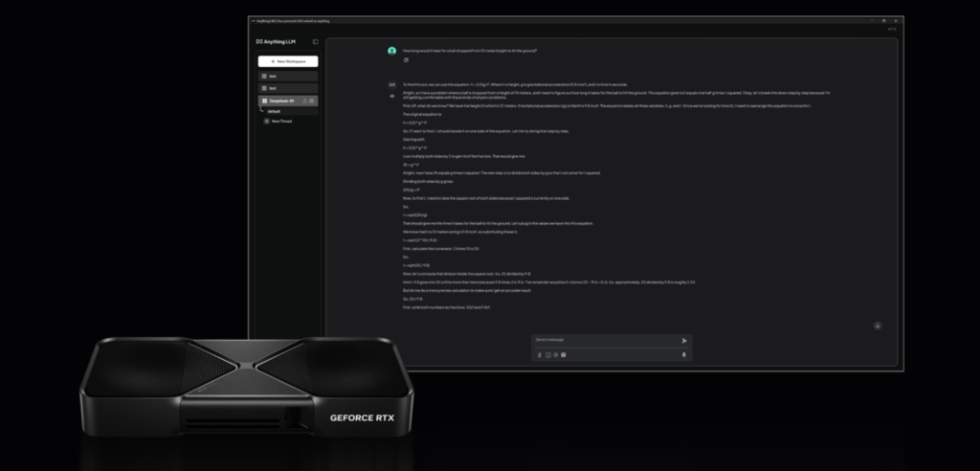Play the response with speaker icon
Viewport: 980px width, 471px height.
pyautogui.click(x=391, y=97)
